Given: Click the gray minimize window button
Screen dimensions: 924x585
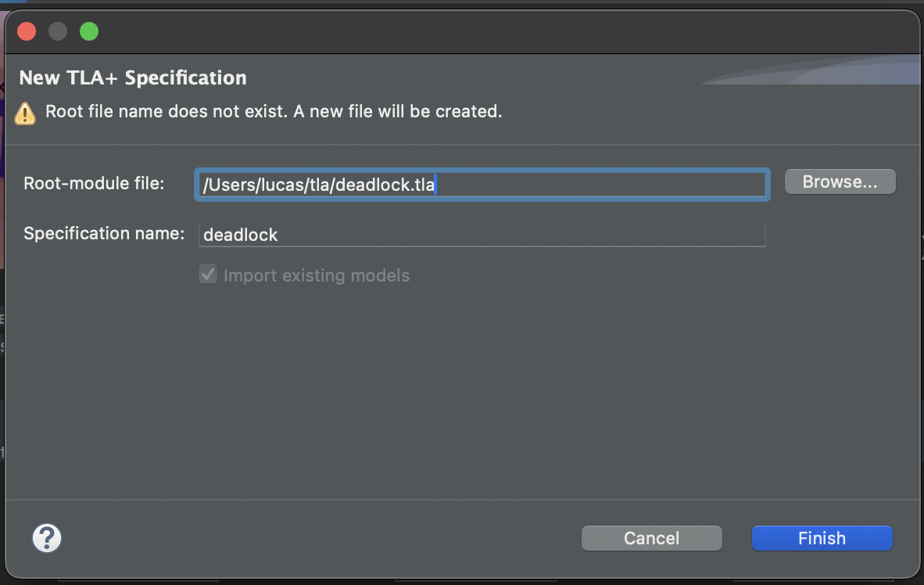Looking at the screenshot, I should click(58, 31).
